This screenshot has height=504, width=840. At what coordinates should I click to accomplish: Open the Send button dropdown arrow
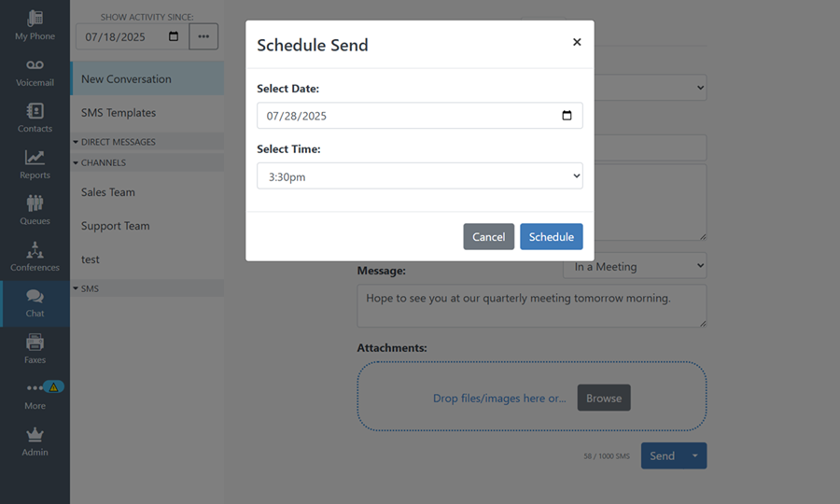694,455
